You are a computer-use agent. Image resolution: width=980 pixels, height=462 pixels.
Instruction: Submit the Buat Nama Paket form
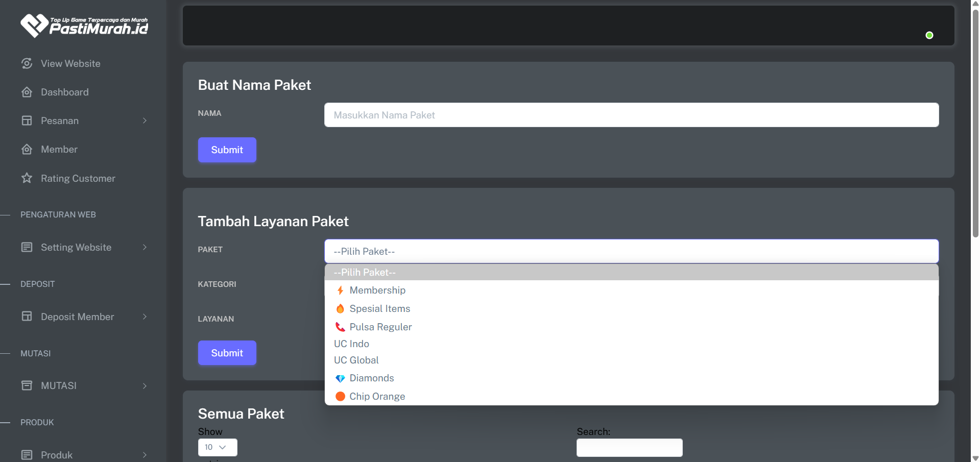(x=227, y=150)
